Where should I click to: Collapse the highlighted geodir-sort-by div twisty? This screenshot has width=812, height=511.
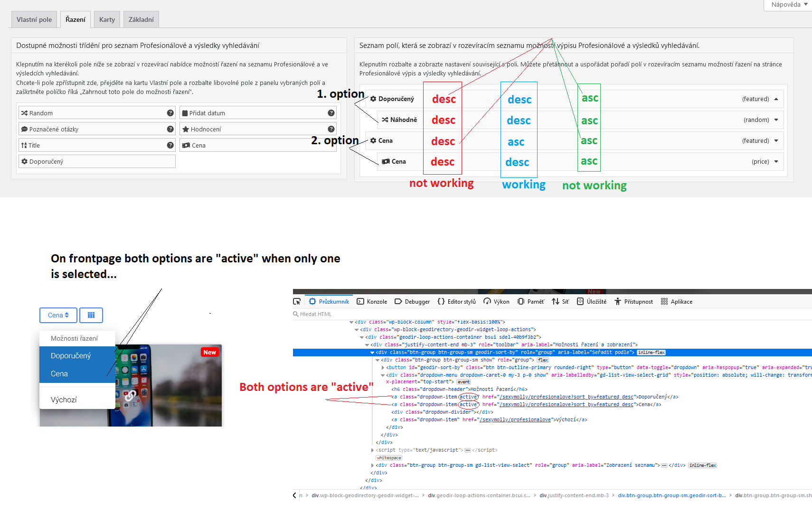click(372, 353)
